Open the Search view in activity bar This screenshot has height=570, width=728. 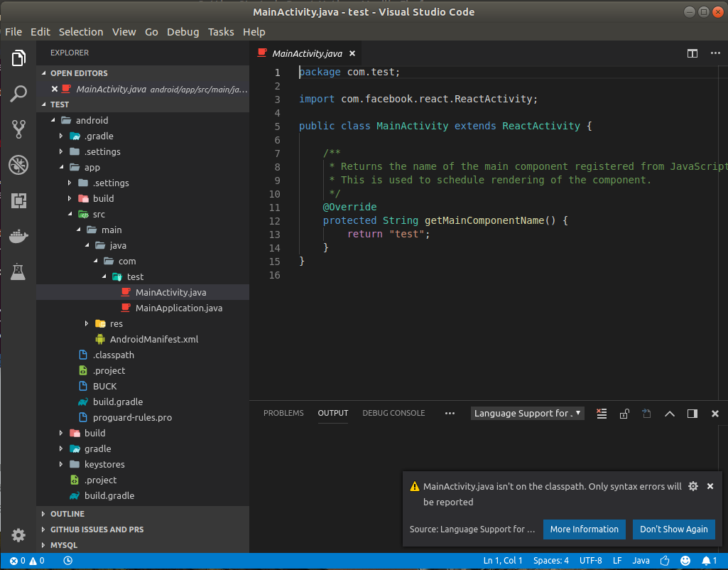(18, 93)
